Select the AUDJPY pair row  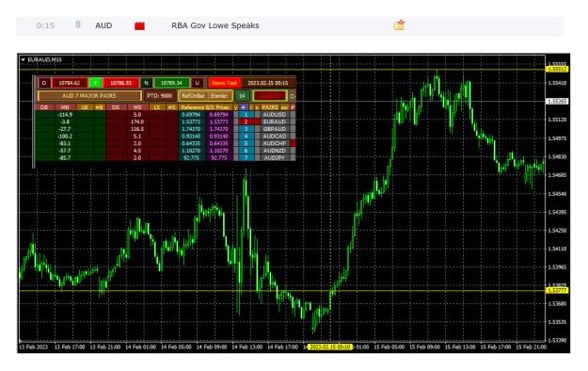tap(275, 157)
